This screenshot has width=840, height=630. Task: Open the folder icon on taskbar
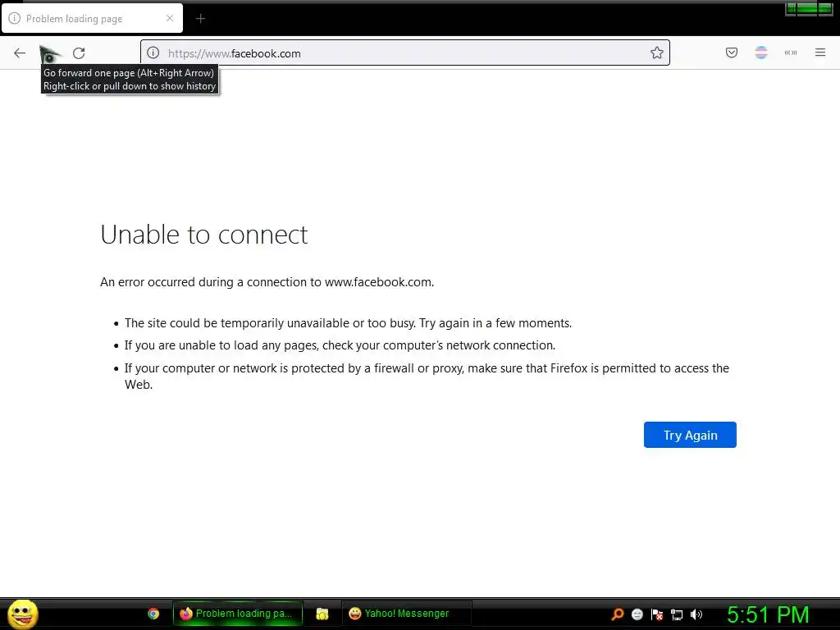pos(322,614)
